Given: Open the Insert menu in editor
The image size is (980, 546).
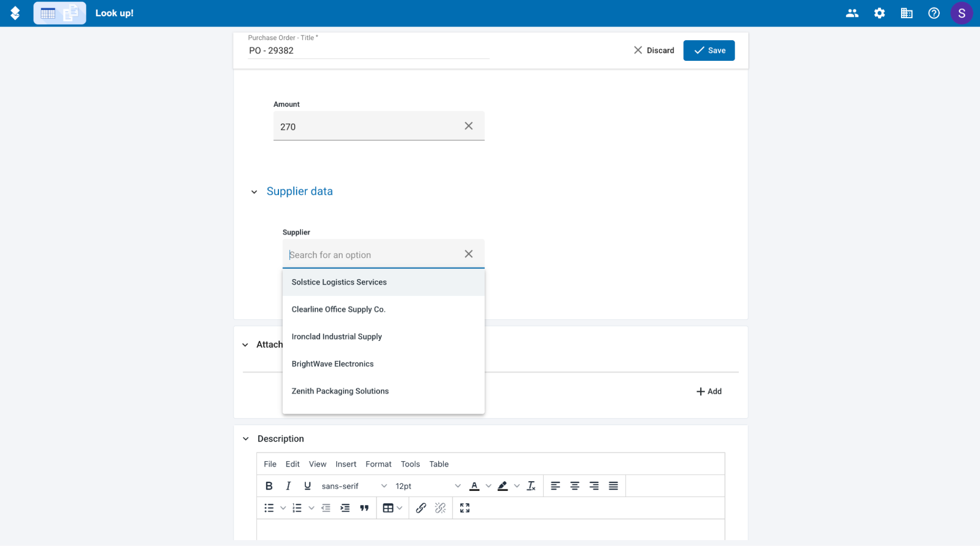Looking at the screenshot, I should coord(346,464).
